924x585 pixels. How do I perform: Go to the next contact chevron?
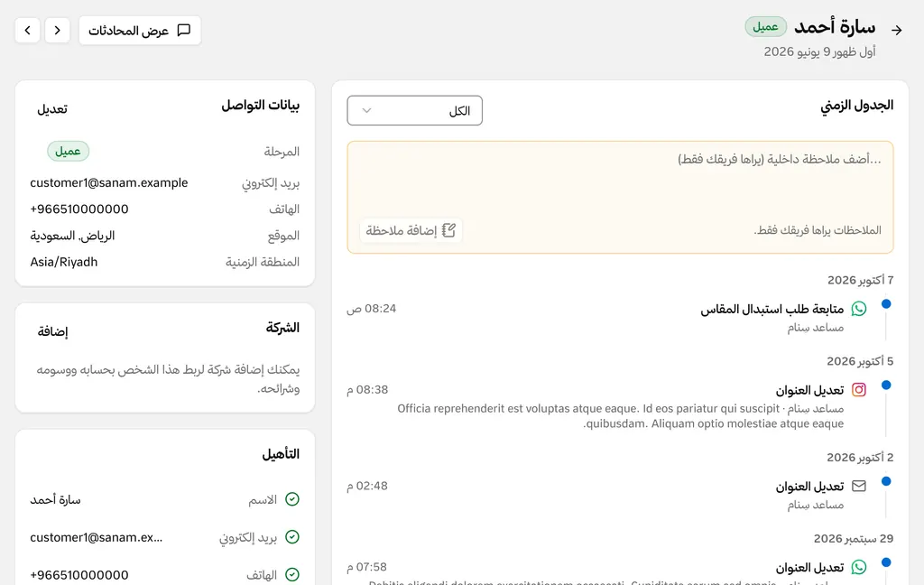pyautogui.click(x=27, y=30)
